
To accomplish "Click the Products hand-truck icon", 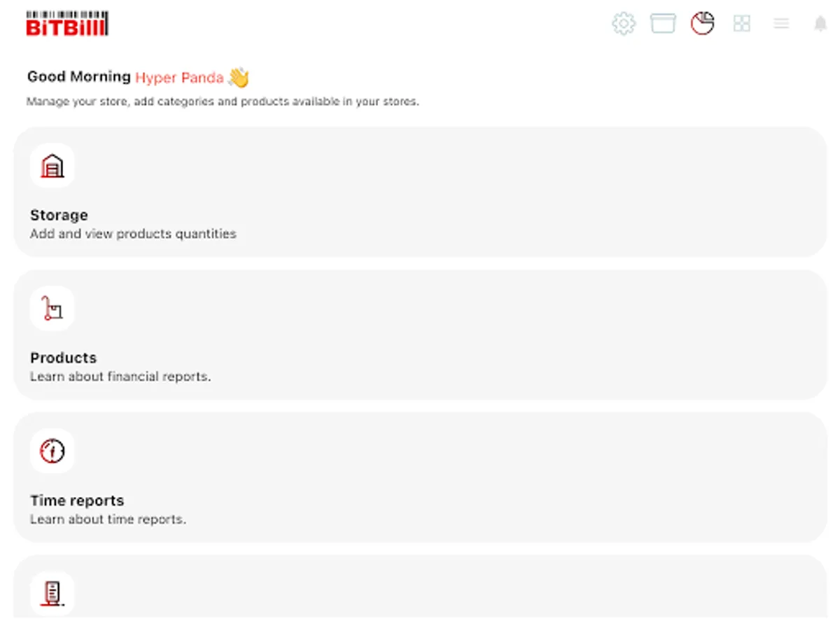I will coord(52,308).
